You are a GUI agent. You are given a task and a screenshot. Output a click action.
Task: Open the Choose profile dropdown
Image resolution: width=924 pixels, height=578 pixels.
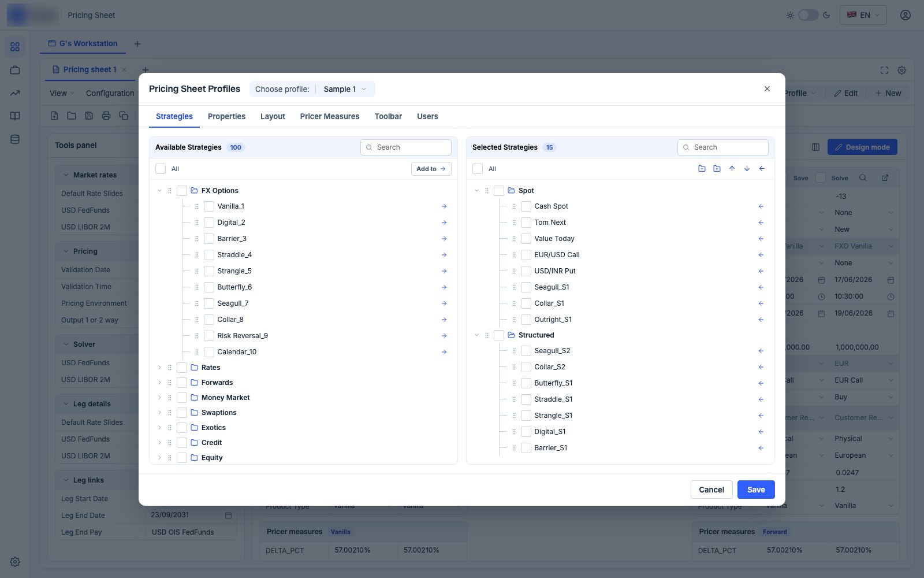tap(312, 89)
